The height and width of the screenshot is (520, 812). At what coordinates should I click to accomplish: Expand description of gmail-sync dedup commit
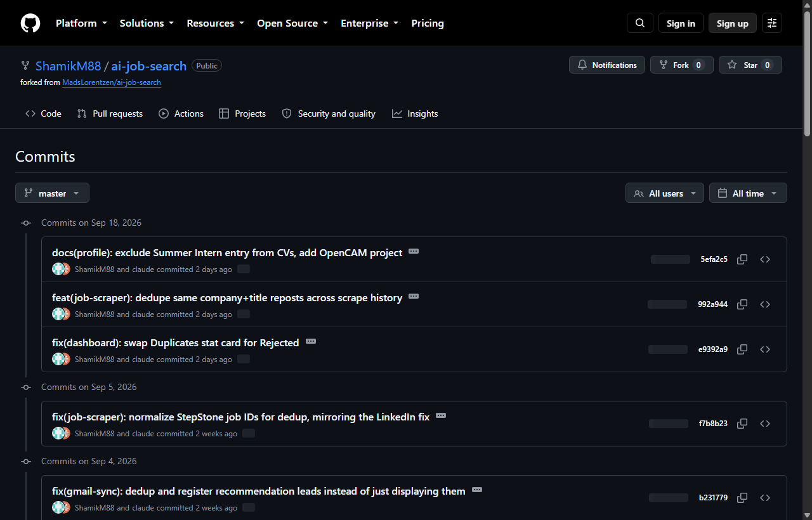click(x=477, y=490)
